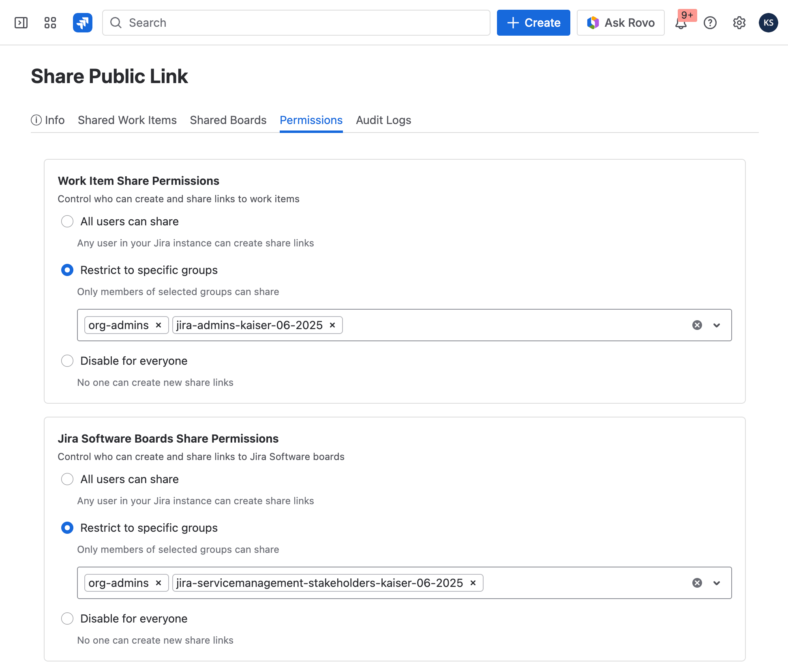Clear all groups in work item selector
The height and width of the screenshot is (672, 788).
(697, 325)
